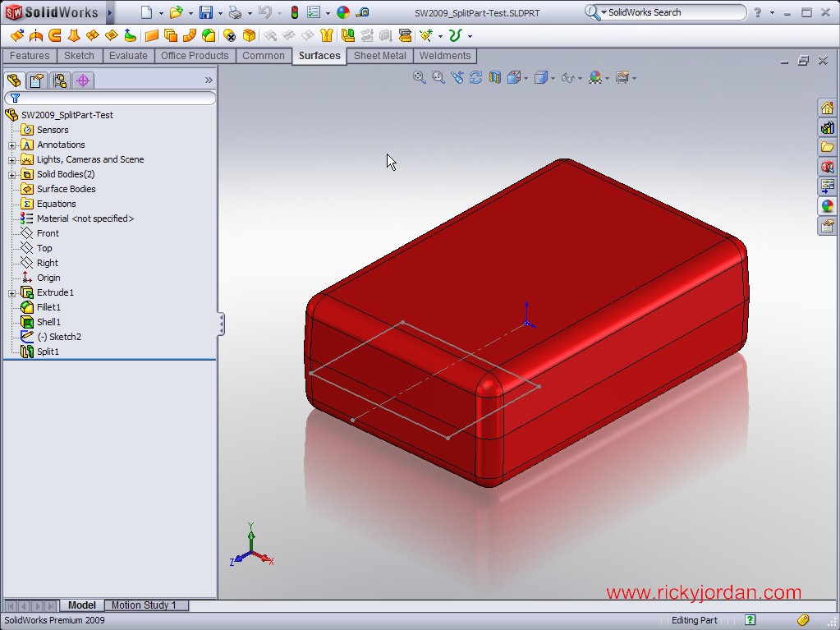Expand the FeatureManager panel chevrons

click(x=209, y=80)
